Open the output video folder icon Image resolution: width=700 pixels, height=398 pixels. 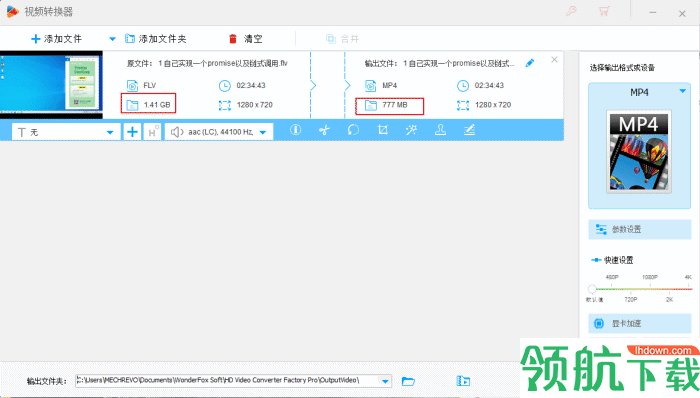pos(463,381)
